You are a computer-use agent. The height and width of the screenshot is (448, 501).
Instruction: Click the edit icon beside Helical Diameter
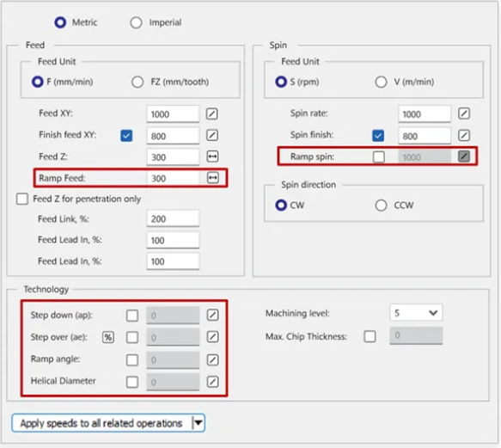pyautogui.click(x=213, y=382)
